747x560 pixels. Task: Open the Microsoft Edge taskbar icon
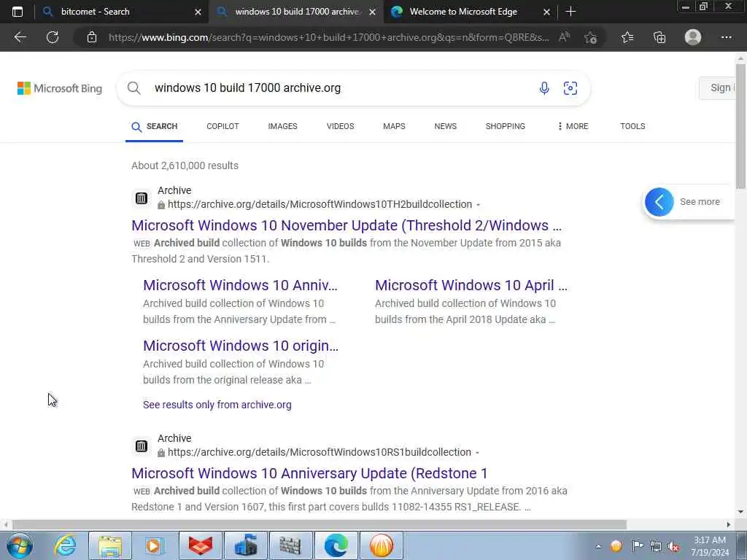pos(336,545)
